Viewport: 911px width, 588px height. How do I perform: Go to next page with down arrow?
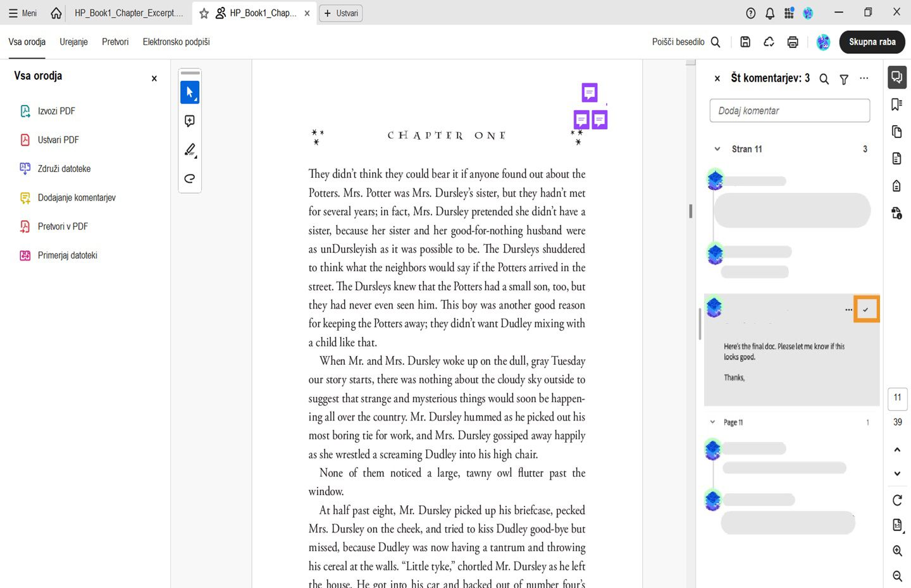point(897,474)
